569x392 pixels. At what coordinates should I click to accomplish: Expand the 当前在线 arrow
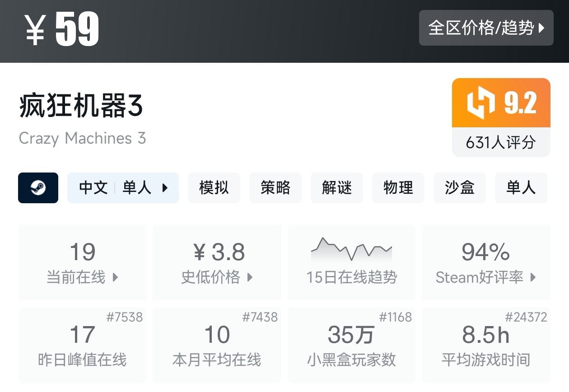click(115, 277)
